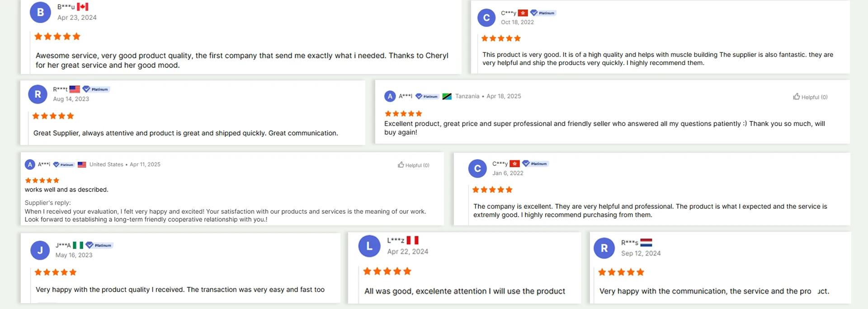Click the Italy flag next to J***A
This screenshot has height=309, width=868.
78,245
